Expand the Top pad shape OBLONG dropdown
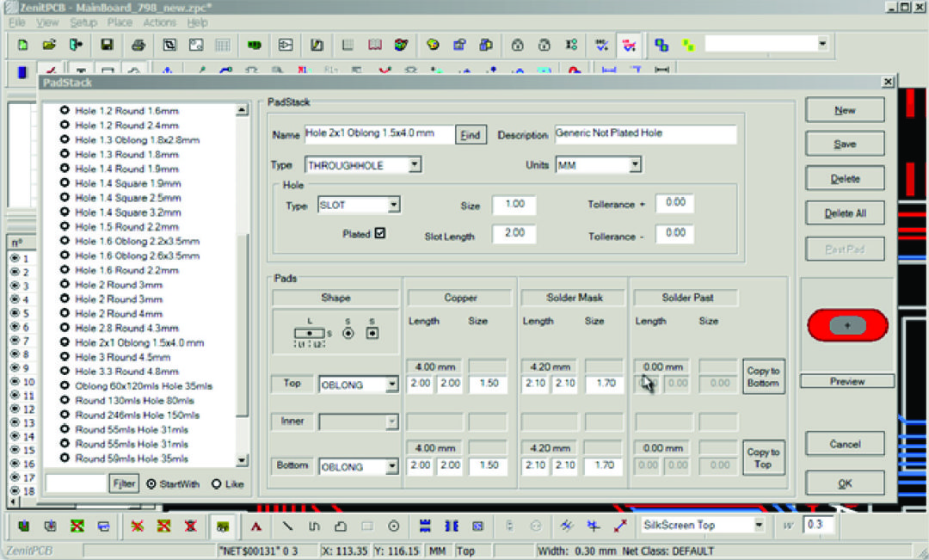The width and height of the screenshot is (929, 560). (x=391, y=385)
